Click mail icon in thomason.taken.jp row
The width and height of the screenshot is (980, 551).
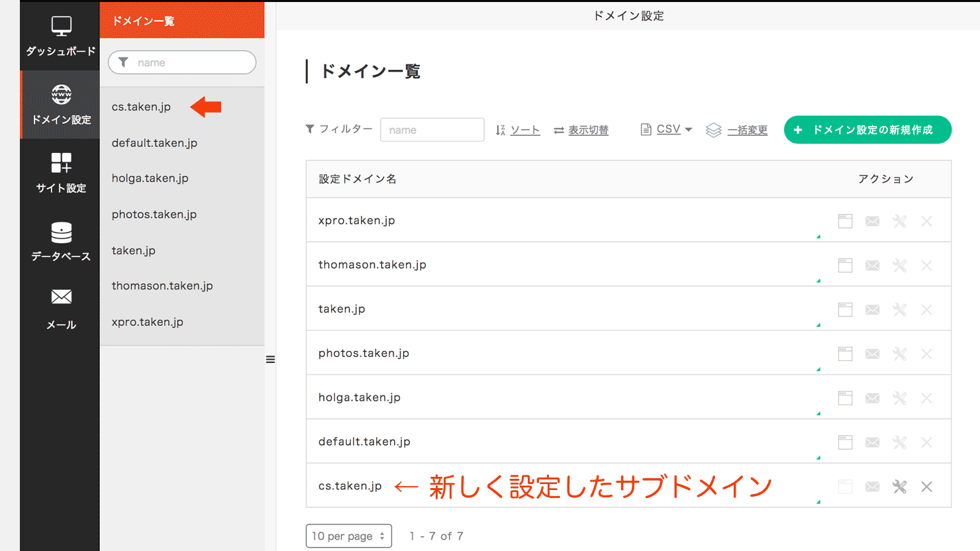(x=873, y=266)
